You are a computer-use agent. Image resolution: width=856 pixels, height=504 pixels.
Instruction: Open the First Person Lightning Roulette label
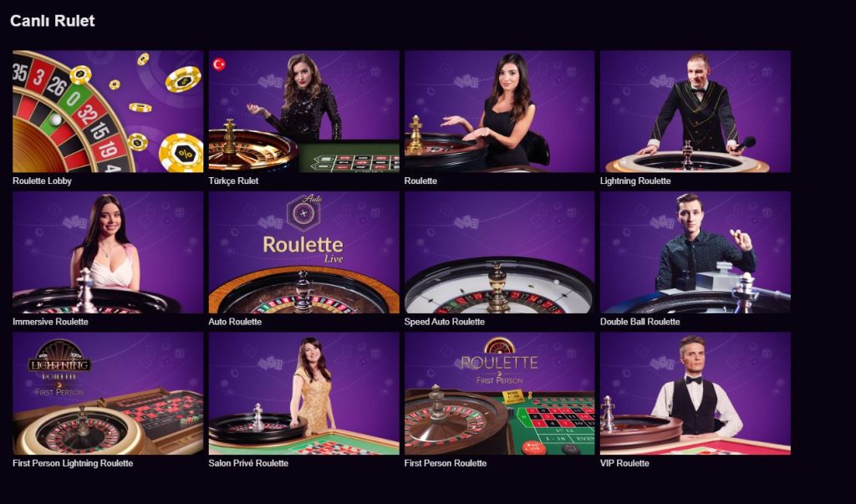[x=73, y=463]
